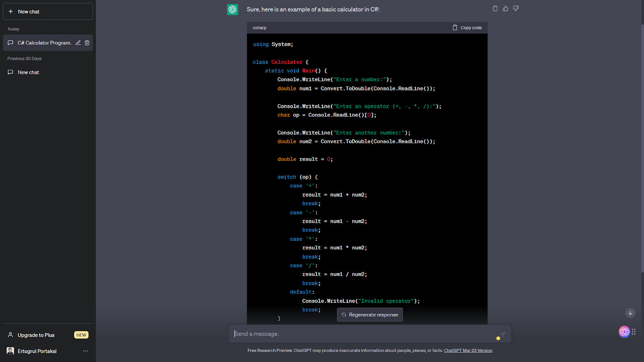The height and width of the screenshot is (362, 644).
Task: Click the NEW badge next to Upgrade
Action: click(81, 335)
